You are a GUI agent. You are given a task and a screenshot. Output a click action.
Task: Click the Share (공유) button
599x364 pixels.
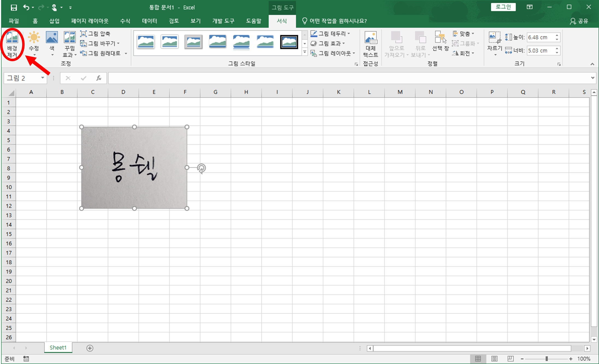(579, 21)
